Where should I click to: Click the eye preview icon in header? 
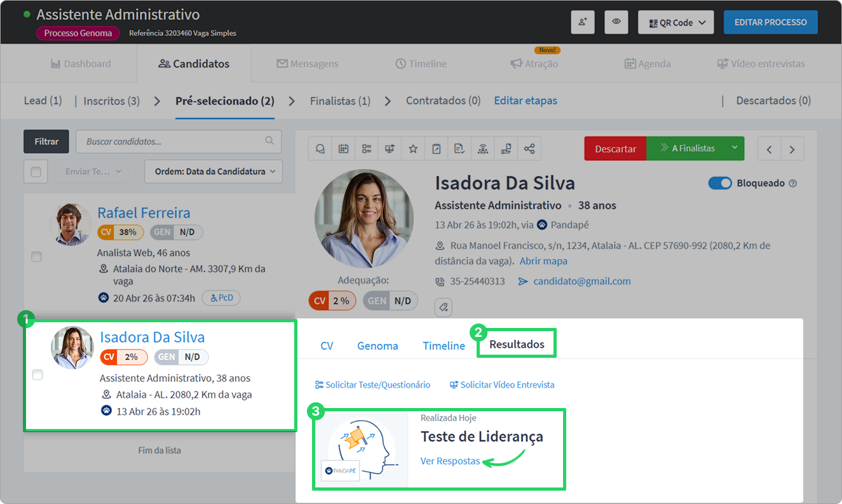pos(616,22)
